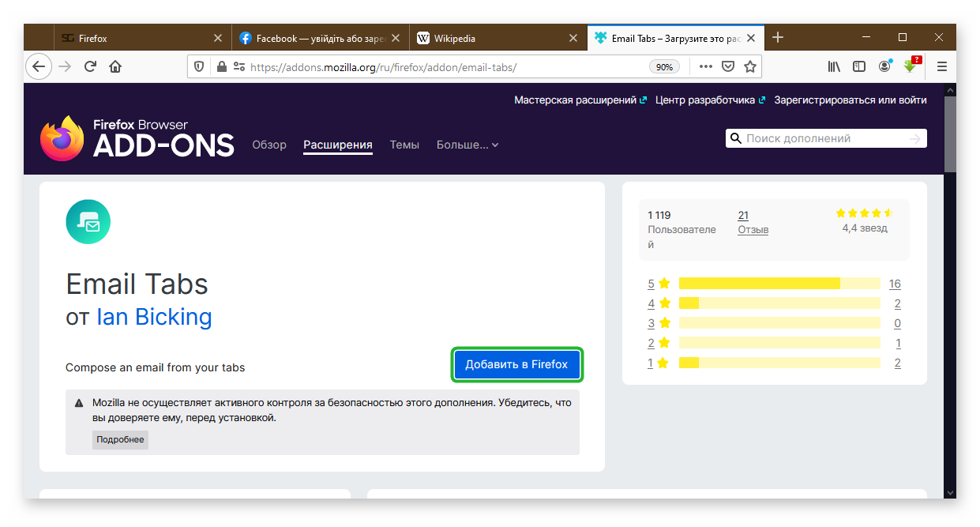Click Зарегистрироваться или войти
This screenshot has width=980, height=527.
coord(850,100)
